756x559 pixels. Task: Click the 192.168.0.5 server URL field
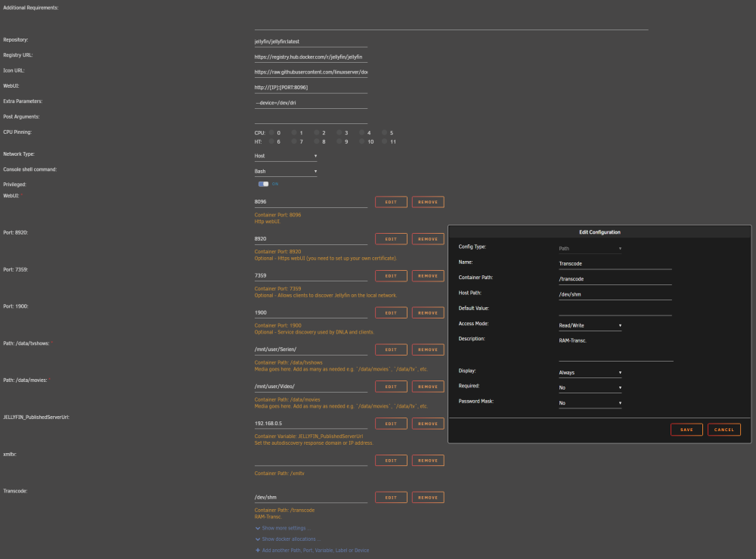point(311,424)
